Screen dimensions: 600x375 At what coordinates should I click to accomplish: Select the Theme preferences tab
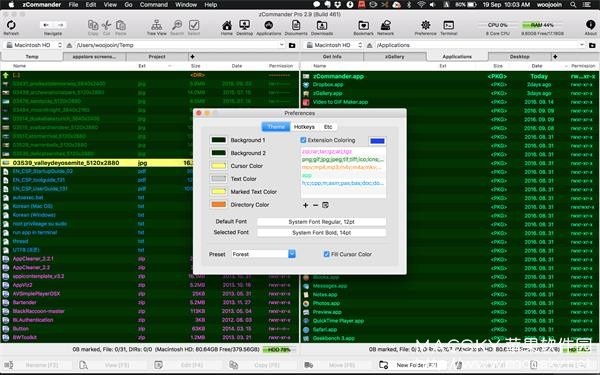click(x=276, y=127)
